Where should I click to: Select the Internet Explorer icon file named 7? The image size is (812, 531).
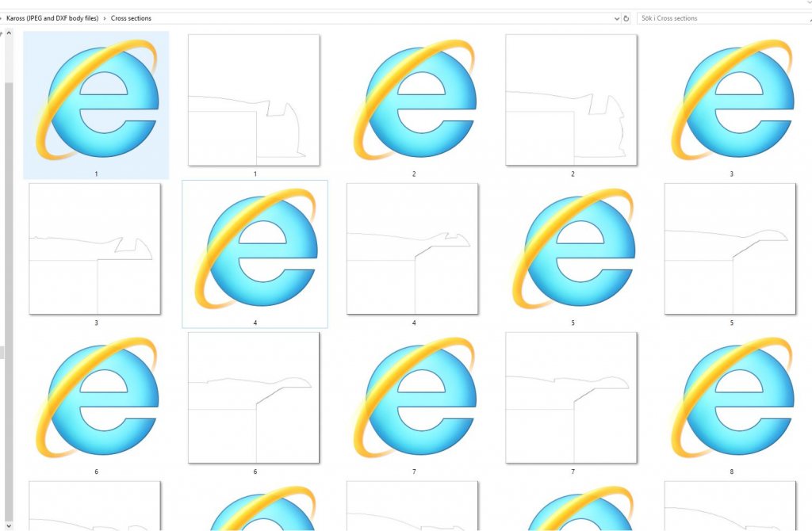pos(414,398)
